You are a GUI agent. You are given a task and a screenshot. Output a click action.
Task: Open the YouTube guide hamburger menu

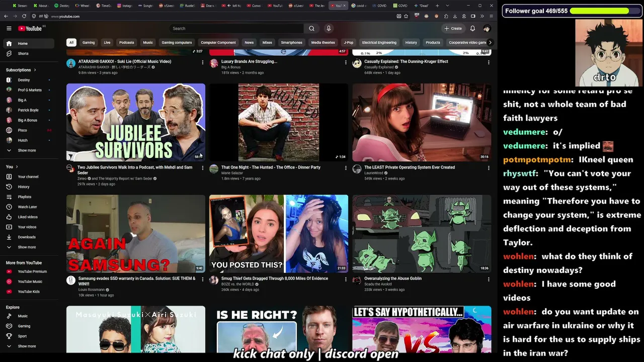pos(9,29)
